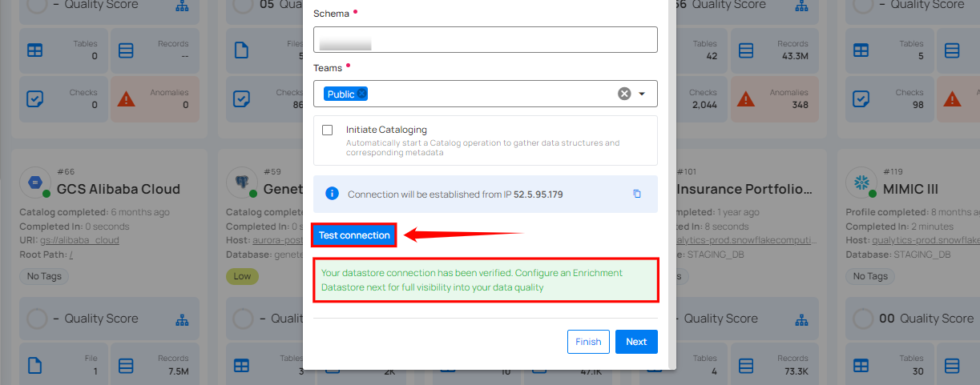
Task: Click the Test connection button
Action: point(354,235)
